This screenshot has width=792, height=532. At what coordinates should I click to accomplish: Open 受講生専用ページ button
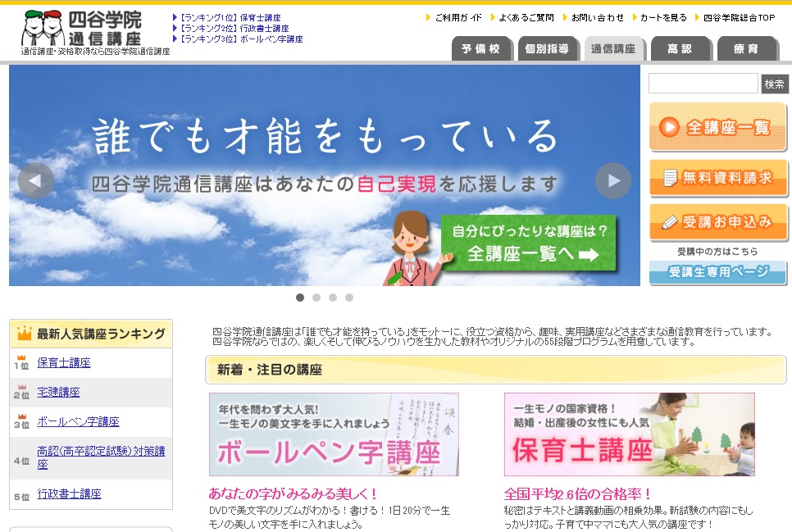[x=717, y=272]
